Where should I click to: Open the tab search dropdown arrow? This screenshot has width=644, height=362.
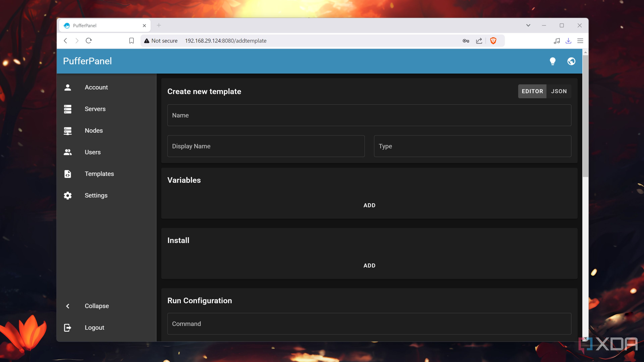[528, 25]
